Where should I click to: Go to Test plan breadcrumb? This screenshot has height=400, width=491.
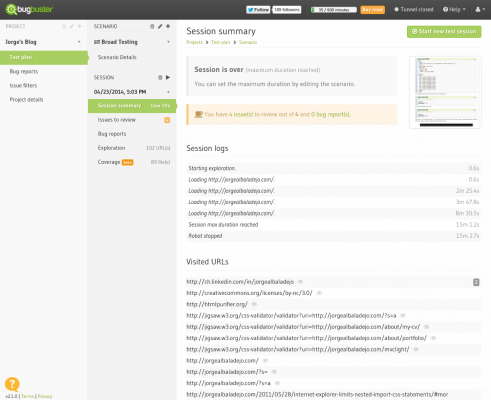(x=220, y=42)
